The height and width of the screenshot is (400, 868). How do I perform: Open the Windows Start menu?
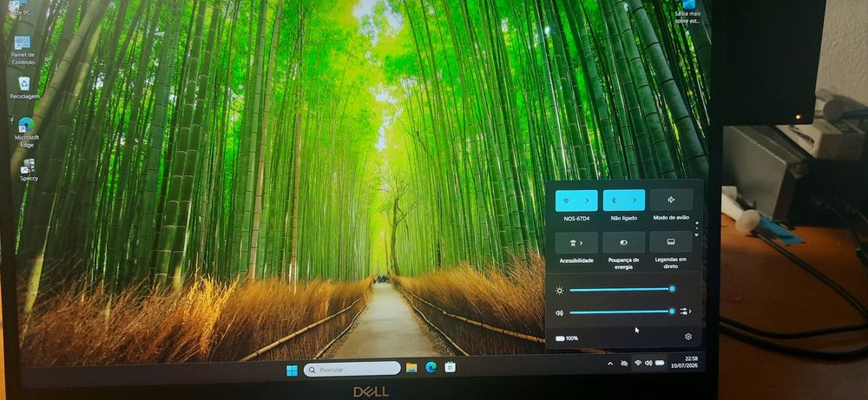(292, 370)
